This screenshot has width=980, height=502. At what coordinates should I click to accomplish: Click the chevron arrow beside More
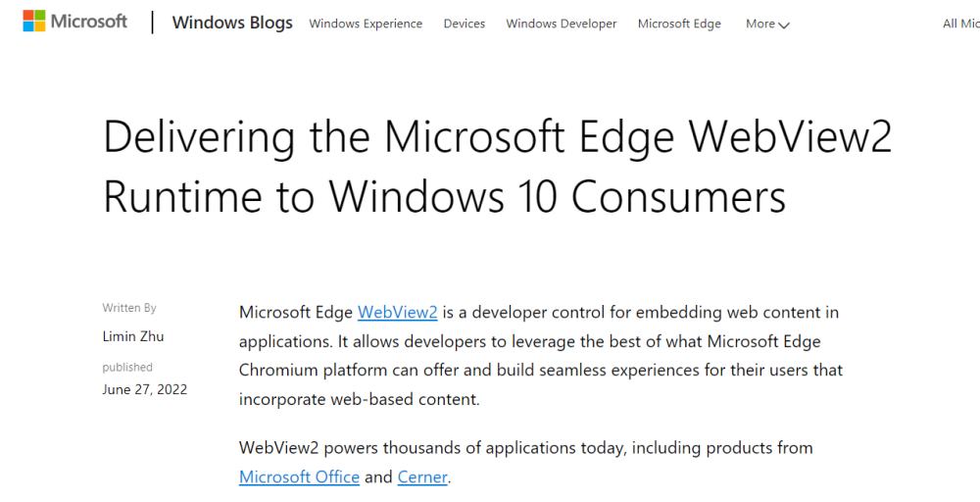click(784, 25)
